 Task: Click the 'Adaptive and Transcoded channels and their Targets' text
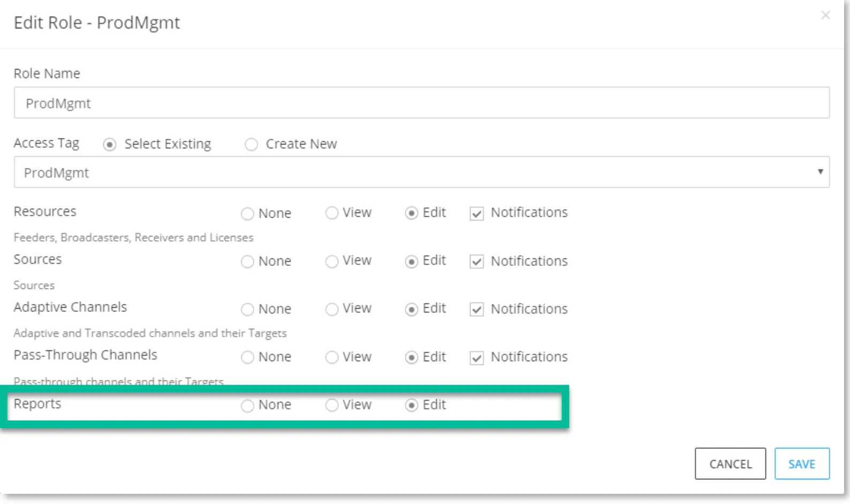pyautogui.click(x=150, y=333)
